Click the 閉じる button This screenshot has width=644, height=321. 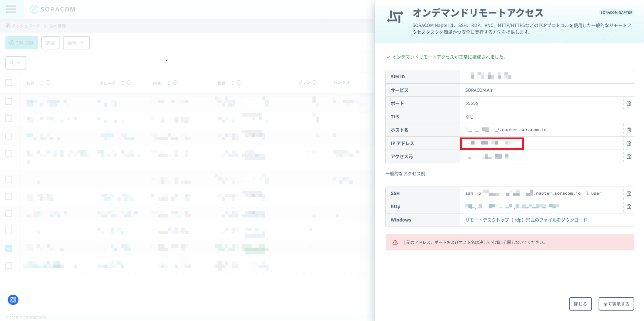click(580, 304)
